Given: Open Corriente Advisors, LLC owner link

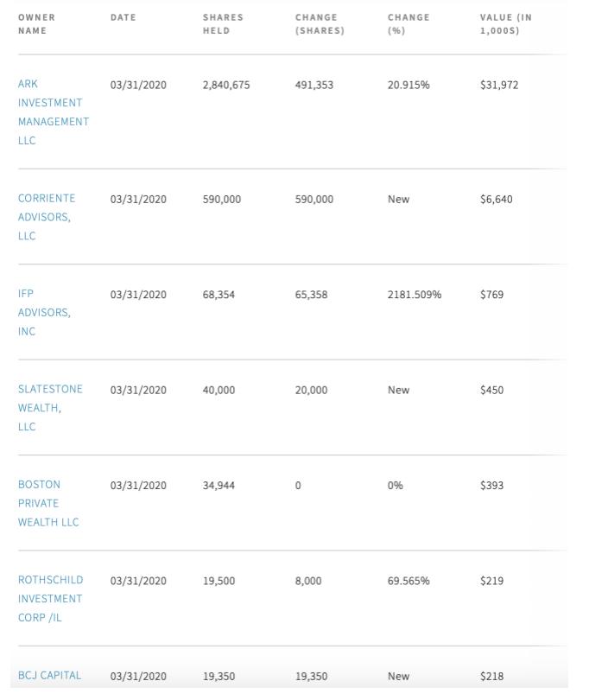Looking at the screenshot, I should (x=47, y=217).
